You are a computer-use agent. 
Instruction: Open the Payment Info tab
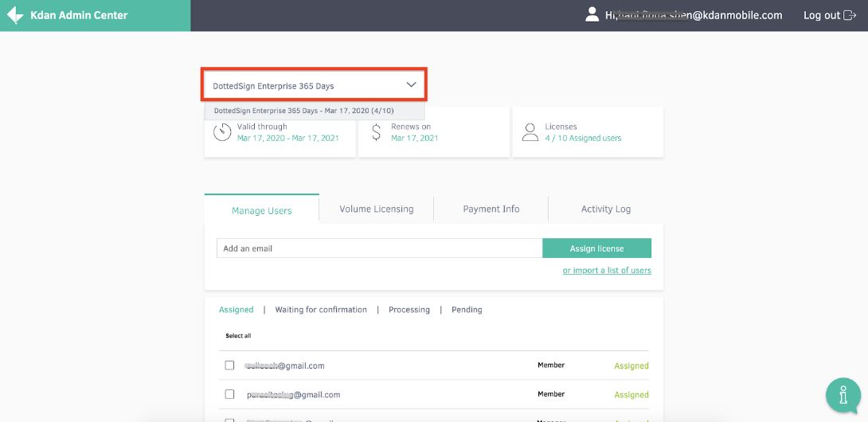click(x=491, y=209)
